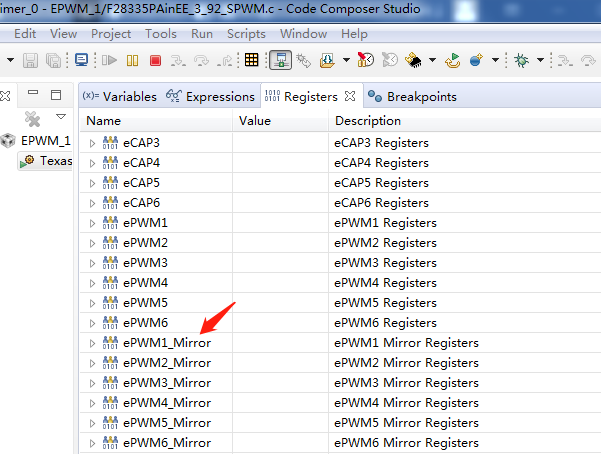The width and height of the screenshot is (601, 454).
Task: Click the toolbar icon right of the highlighted button
Action: pos(304,60)
